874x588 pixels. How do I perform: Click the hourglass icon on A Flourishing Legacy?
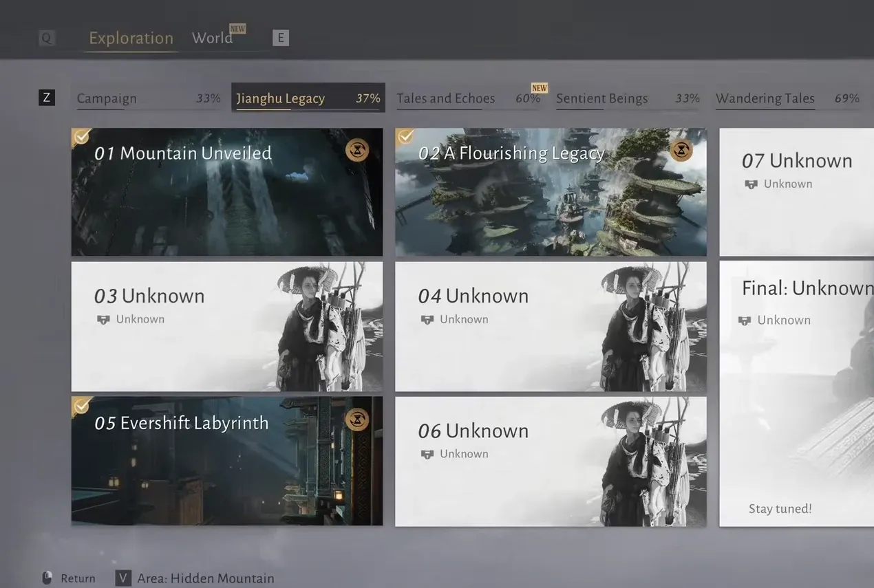click(681, 150)
